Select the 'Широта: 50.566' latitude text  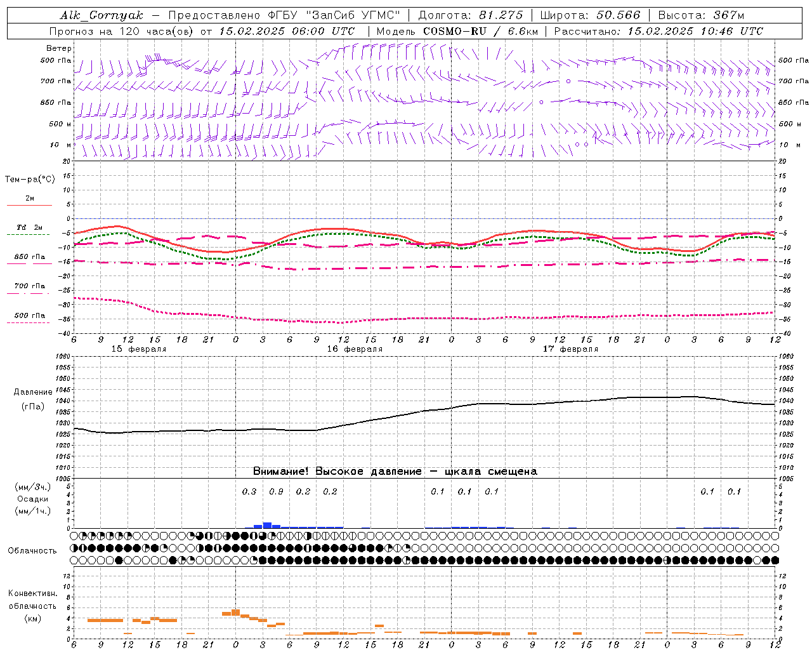tap(591, 15)
